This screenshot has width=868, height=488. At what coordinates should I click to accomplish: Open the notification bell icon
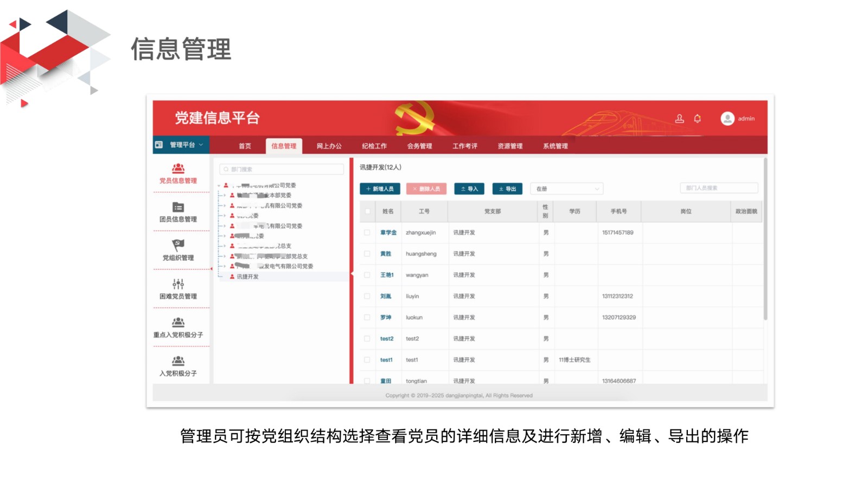tap(698, 118)
